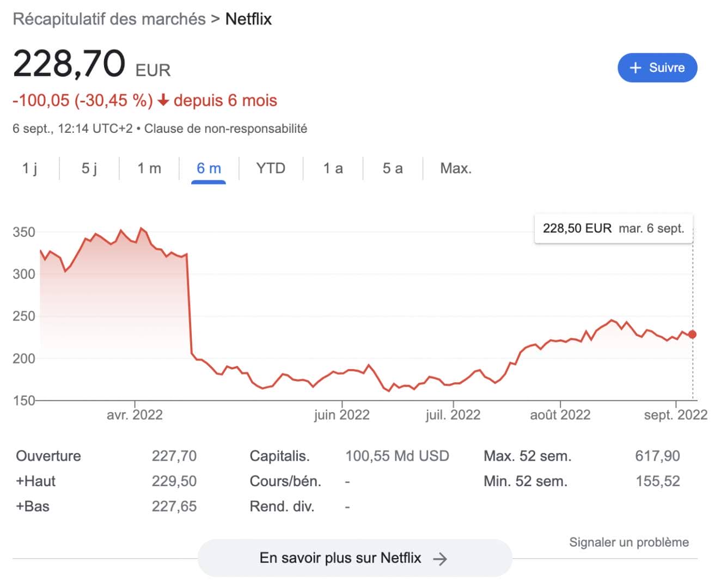Image resolution: width=727 pixels, height=588 pixels.
Task: Click the red endpoint dot on chart
Action: click(x=692, y=334)
